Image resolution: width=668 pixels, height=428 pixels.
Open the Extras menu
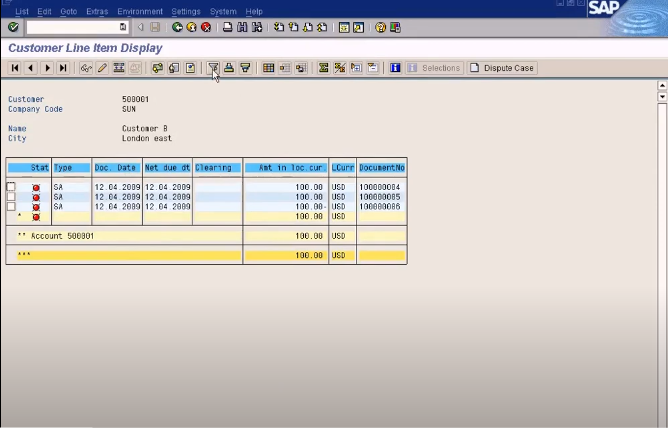pos(97,11)
